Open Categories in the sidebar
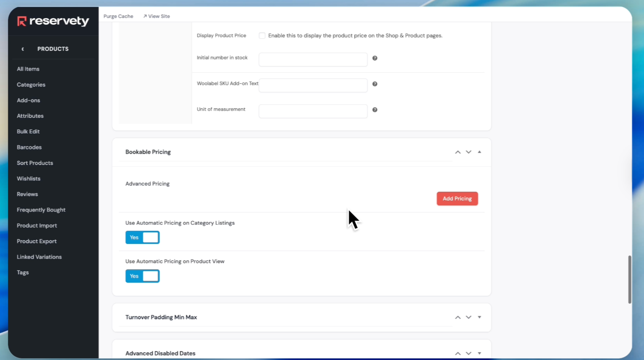The width and height of the screenshot is (644, 360). (31, 85)
